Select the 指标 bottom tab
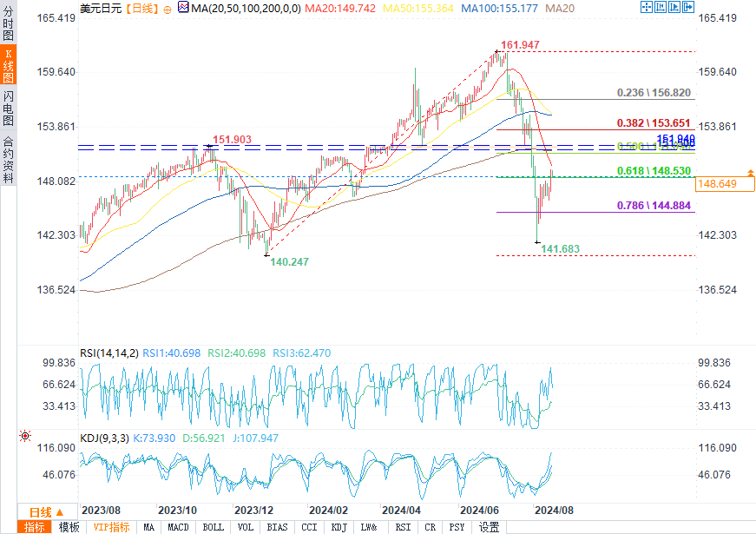756x534 pixels. pyautogui.click(x=34, y=527)
